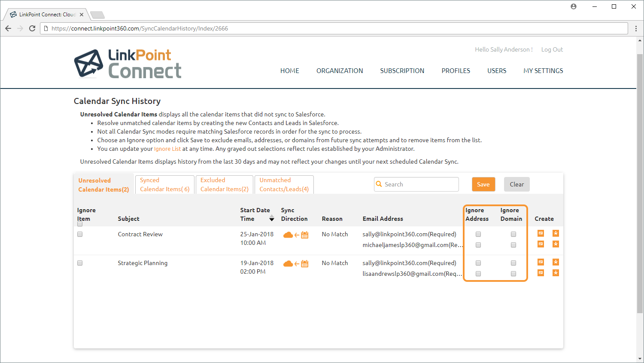Check Ignore Domain for michaeljameslp360@gmail.com
Viewport: 644px width, 363px height.
pos(513,245)
